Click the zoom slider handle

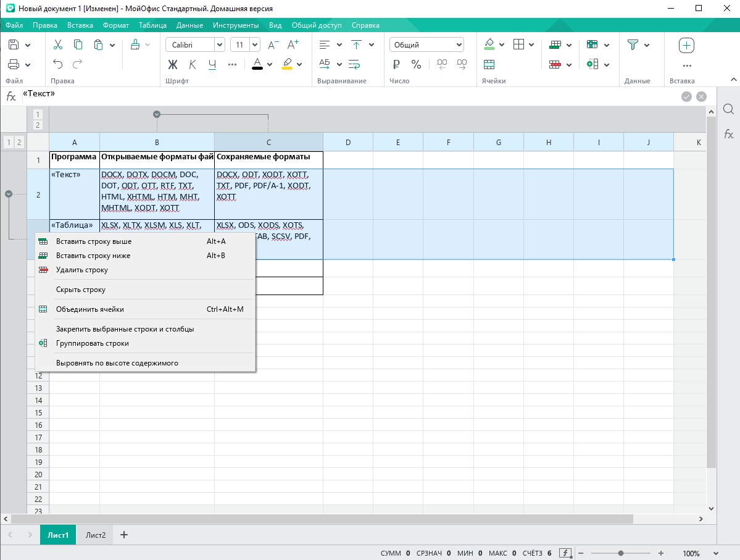(x=621, y=553)
